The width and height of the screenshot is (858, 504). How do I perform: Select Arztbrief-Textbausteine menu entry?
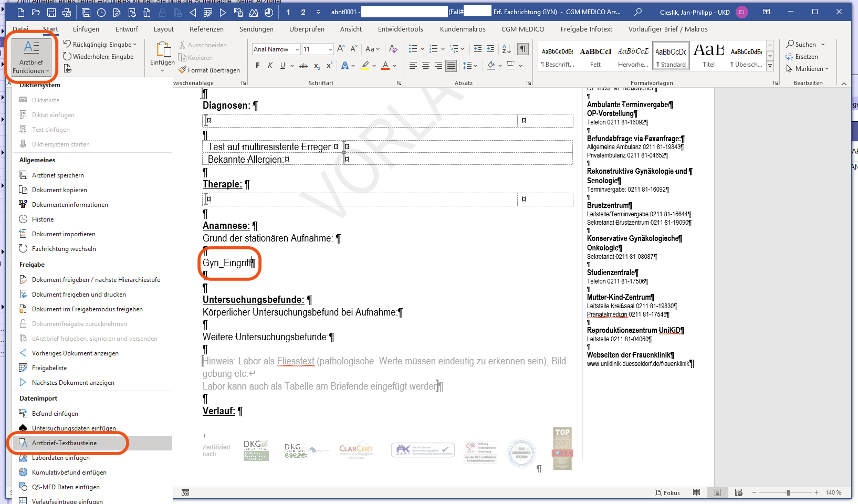point(64,443)
